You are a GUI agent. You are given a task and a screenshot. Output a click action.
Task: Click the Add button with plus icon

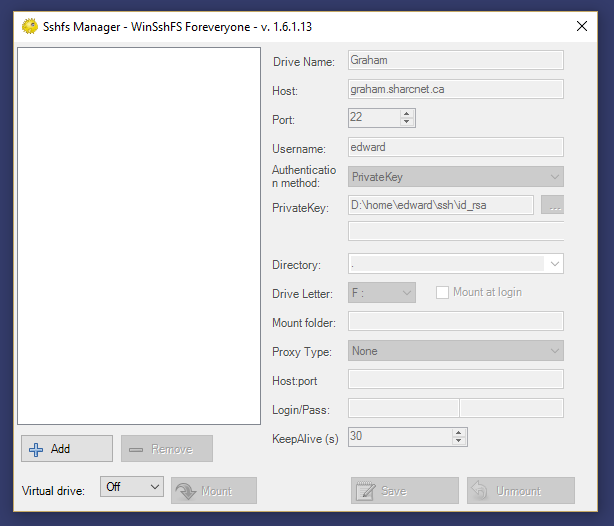(66, 449)
